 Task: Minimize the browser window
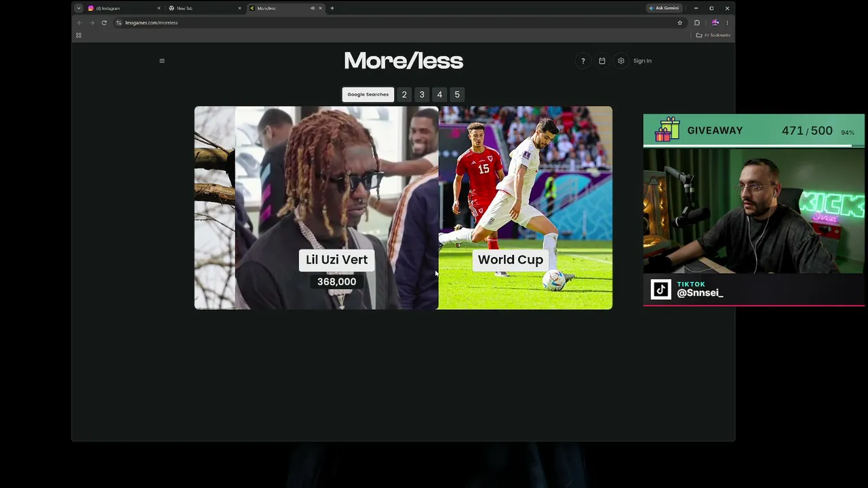[x=696, y=8]
